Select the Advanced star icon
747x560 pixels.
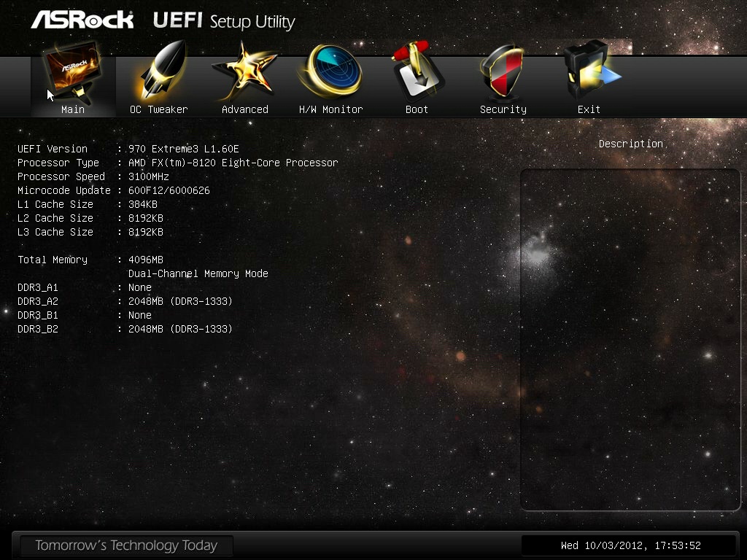pyautogui.click(x=244, y=70)
